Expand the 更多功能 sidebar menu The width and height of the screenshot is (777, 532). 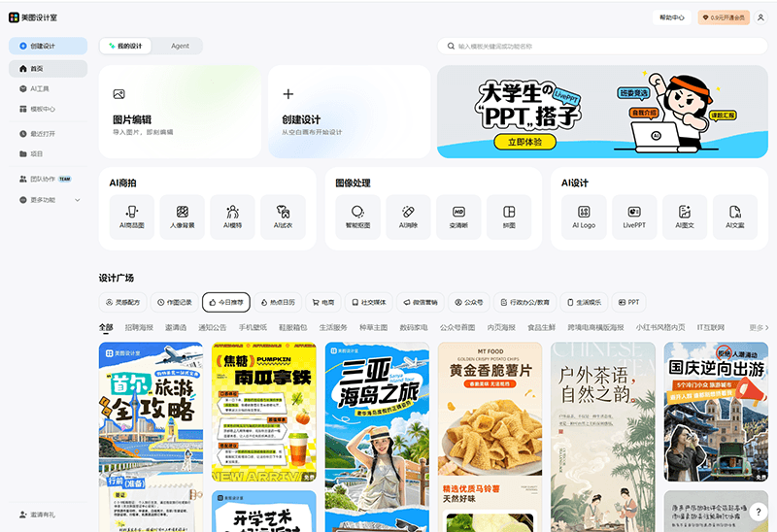(49, 200)
